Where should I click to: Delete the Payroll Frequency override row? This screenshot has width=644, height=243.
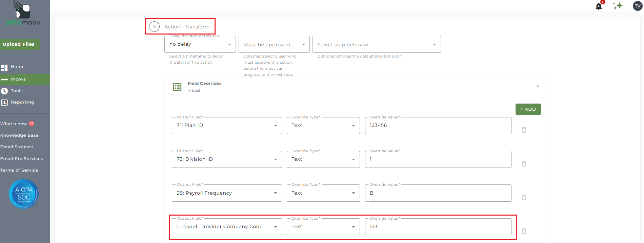point(524,197)
